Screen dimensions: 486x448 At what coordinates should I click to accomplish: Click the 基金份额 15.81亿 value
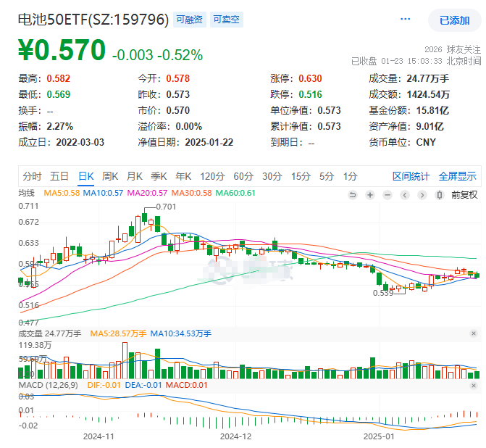[432, 110]
